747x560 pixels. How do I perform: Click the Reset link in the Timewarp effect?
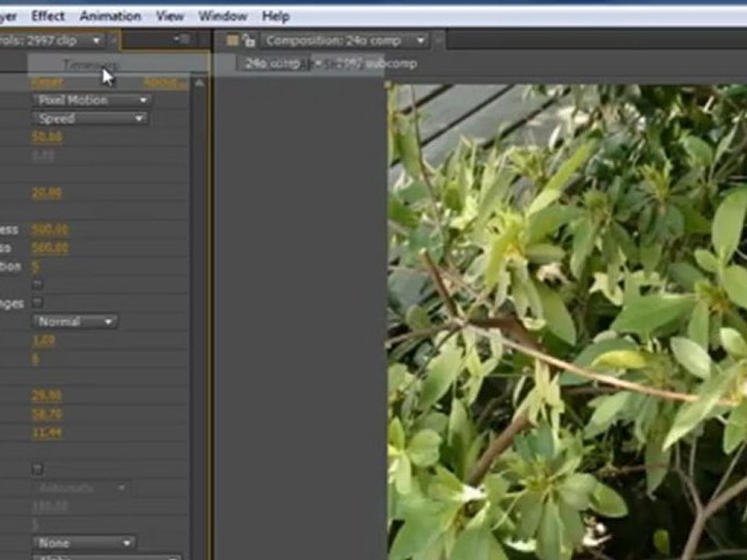[x=47, y=83]
